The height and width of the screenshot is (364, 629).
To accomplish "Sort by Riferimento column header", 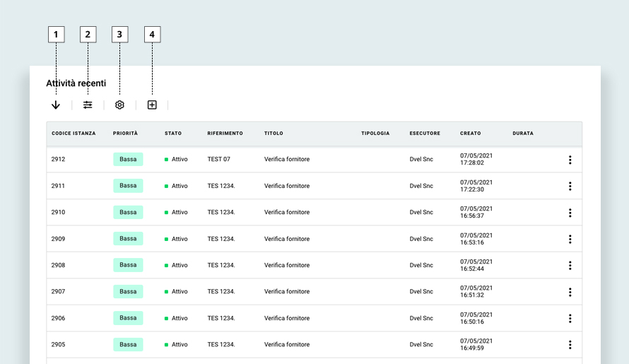I will [225, 134].
